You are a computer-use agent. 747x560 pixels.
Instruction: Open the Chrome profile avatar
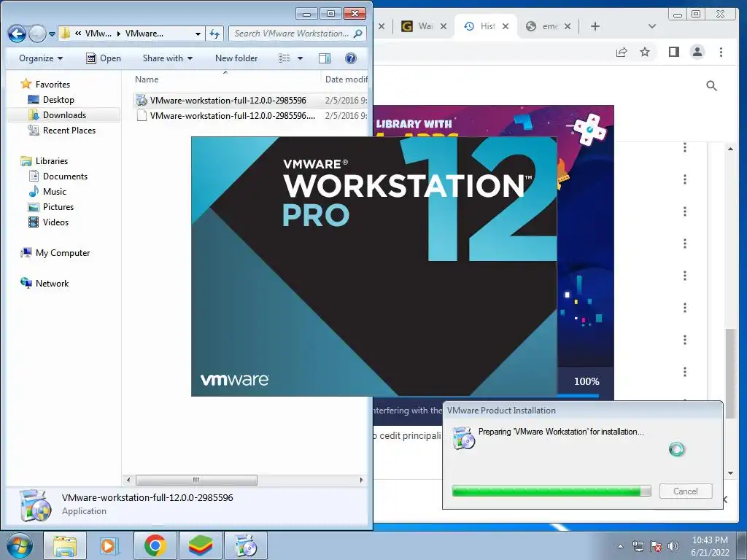(x=697, y=52)
